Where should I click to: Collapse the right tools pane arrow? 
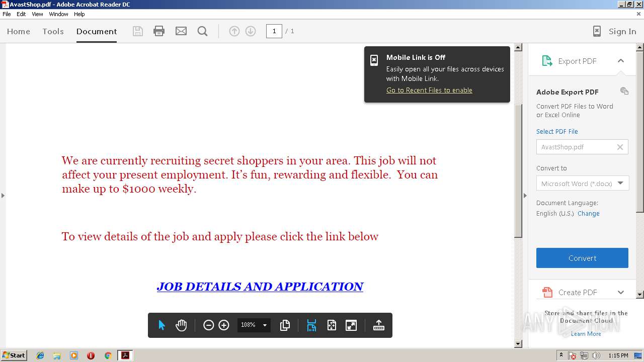click(x=525, y=195)
